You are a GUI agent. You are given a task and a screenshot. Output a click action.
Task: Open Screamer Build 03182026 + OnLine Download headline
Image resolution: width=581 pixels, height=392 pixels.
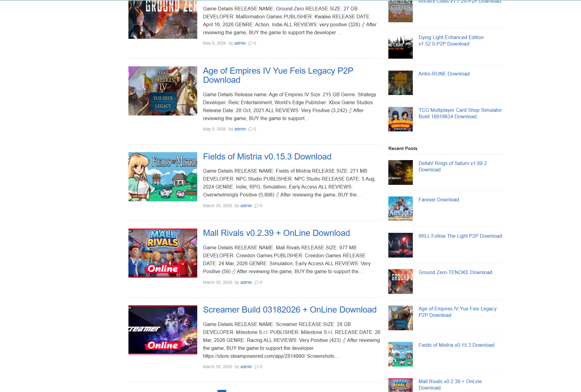(x=290, y=310)
